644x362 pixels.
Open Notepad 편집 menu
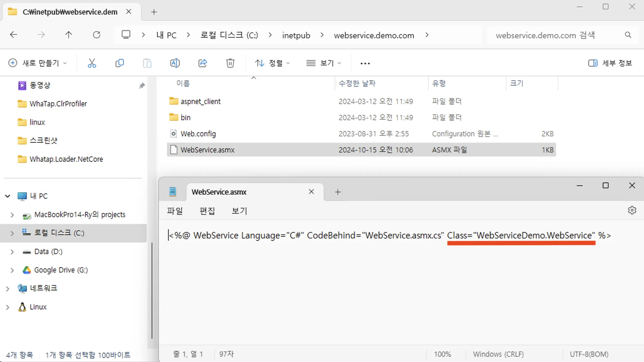207,211
